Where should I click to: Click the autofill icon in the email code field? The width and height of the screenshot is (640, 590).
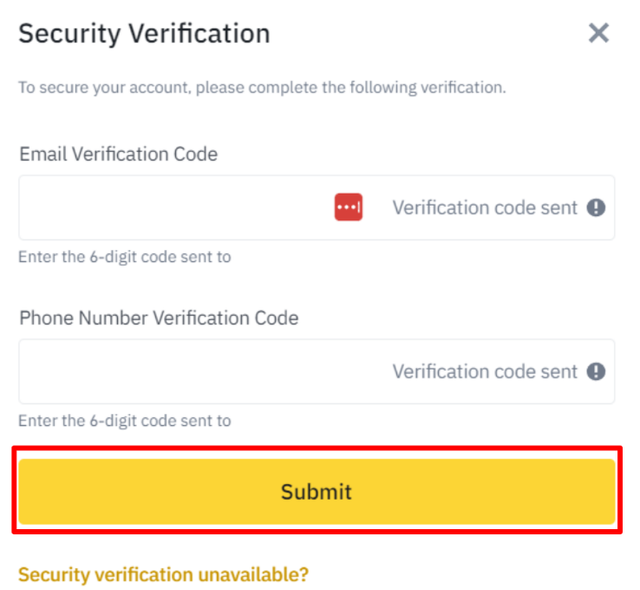coord(348,207)
